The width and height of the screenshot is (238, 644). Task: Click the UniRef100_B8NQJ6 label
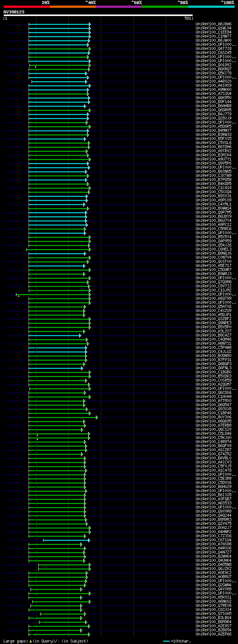click(213, 254)
